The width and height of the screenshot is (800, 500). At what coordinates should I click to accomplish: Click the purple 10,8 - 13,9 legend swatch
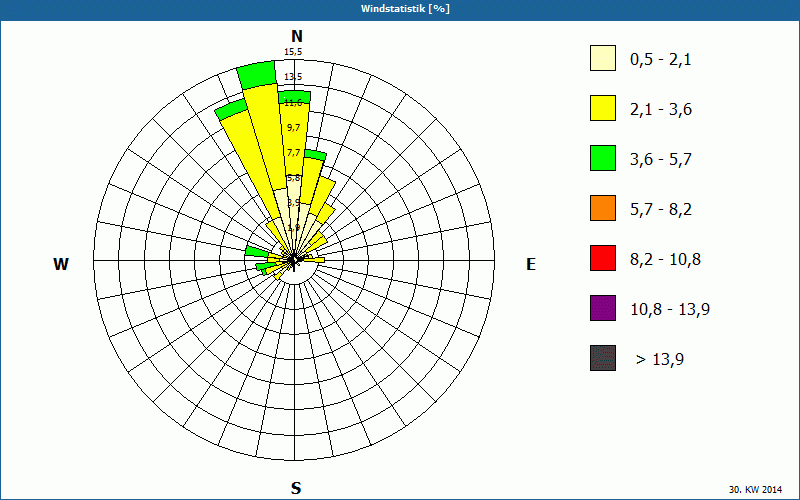[603, 308]
